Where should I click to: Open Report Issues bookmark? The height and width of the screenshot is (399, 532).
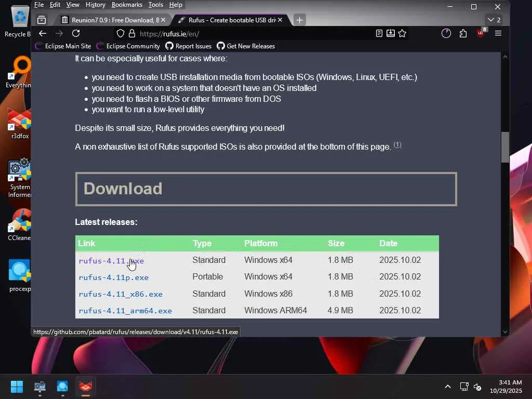point(188,46)
